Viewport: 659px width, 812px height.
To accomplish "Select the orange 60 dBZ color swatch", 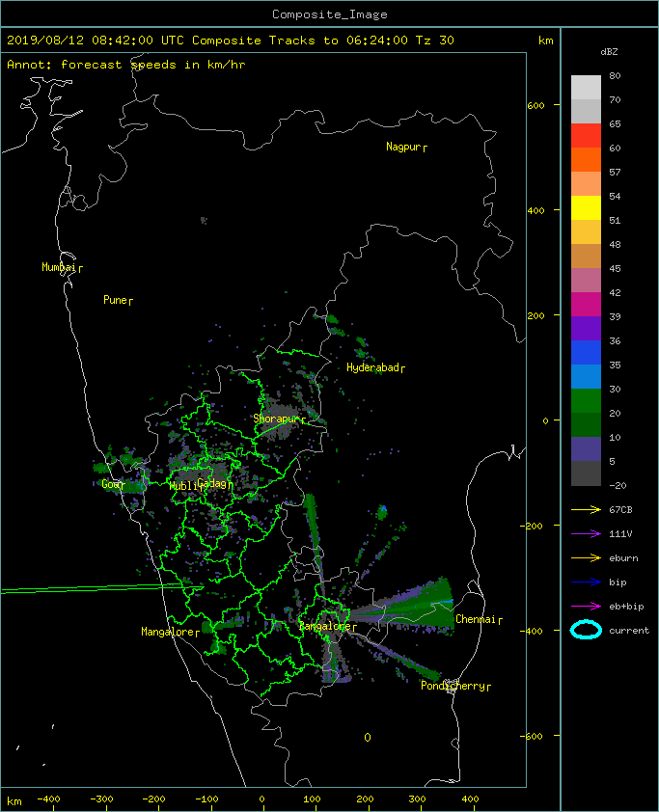I will (586, 159).
